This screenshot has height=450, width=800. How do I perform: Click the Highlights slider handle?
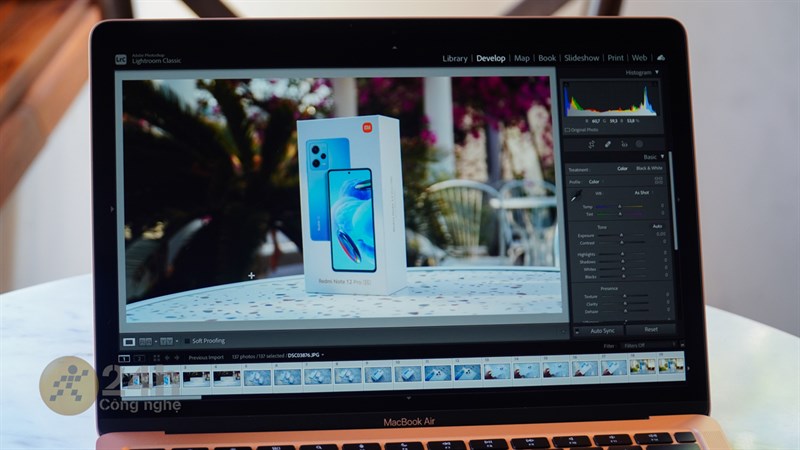coord(622,254)
